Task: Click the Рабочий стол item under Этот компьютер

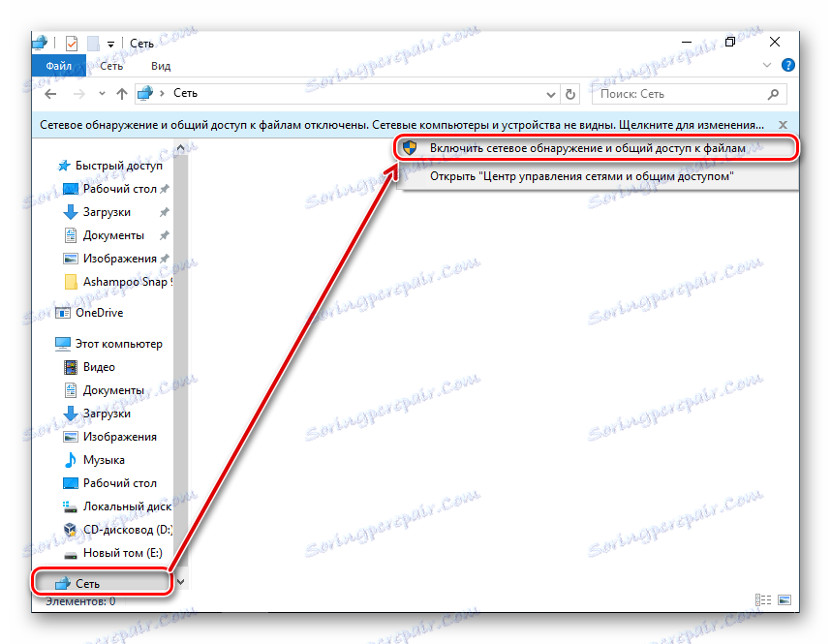Action: coord(119,483)
